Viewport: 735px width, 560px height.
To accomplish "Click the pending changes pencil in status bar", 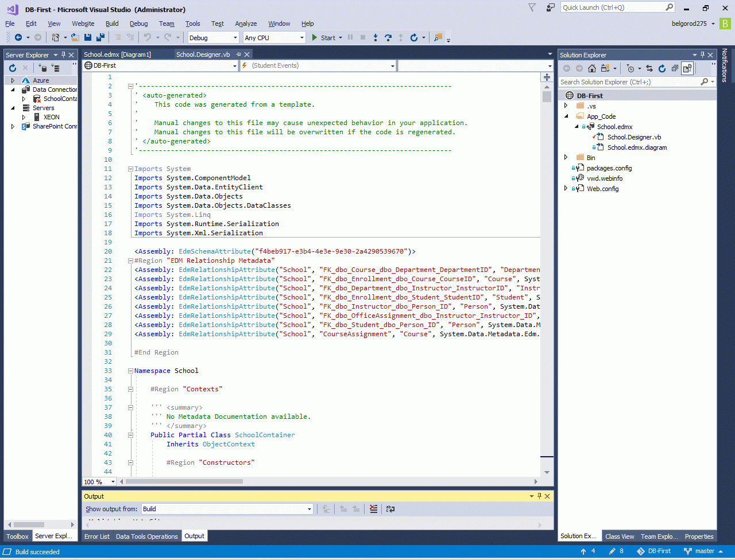I will click(x=617, y=551).
